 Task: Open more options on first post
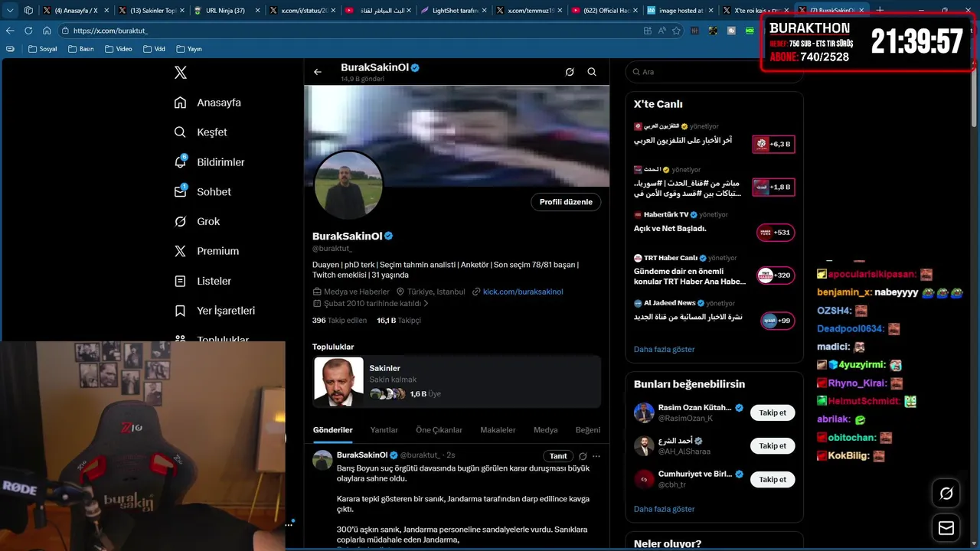click(x=596, y=456)
